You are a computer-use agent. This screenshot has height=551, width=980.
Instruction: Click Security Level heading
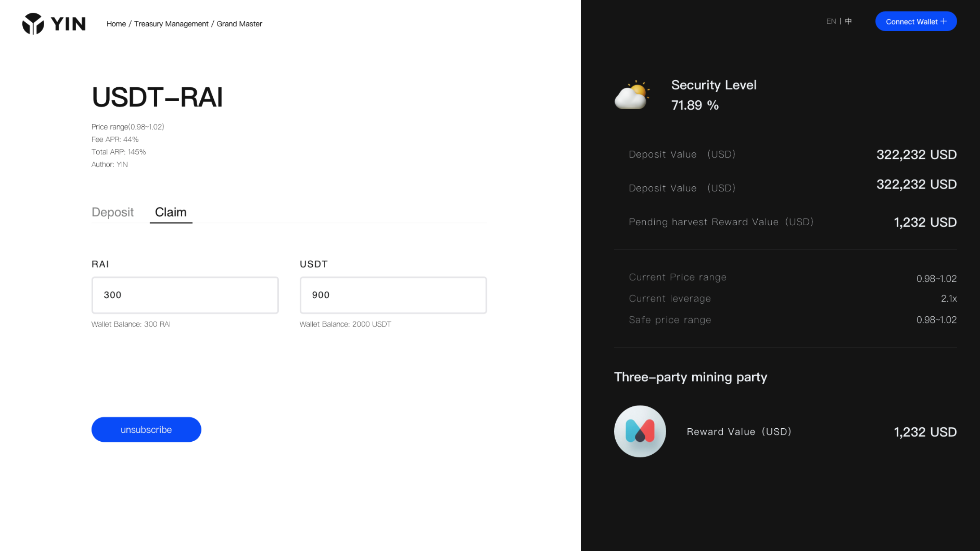coord(714,85)
